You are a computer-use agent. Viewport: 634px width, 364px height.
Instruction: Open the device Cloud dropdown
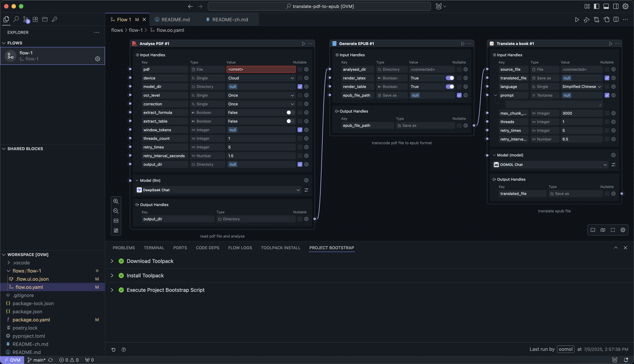click(261, 78)
